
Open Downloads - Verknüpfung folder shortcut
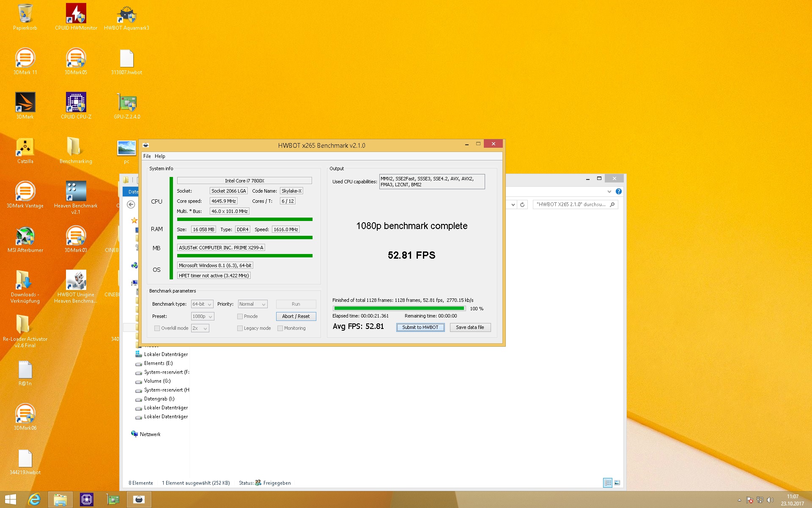[x=25, y=287]
